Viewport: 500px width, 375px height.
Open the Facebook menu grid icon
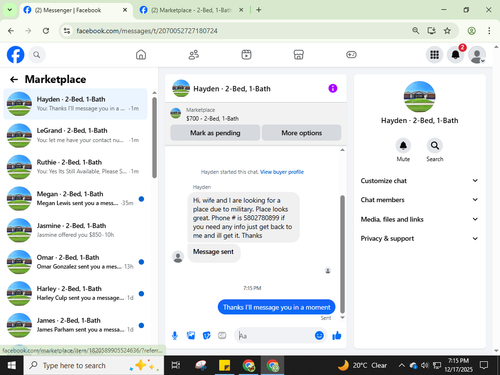(x=434, y=55)
